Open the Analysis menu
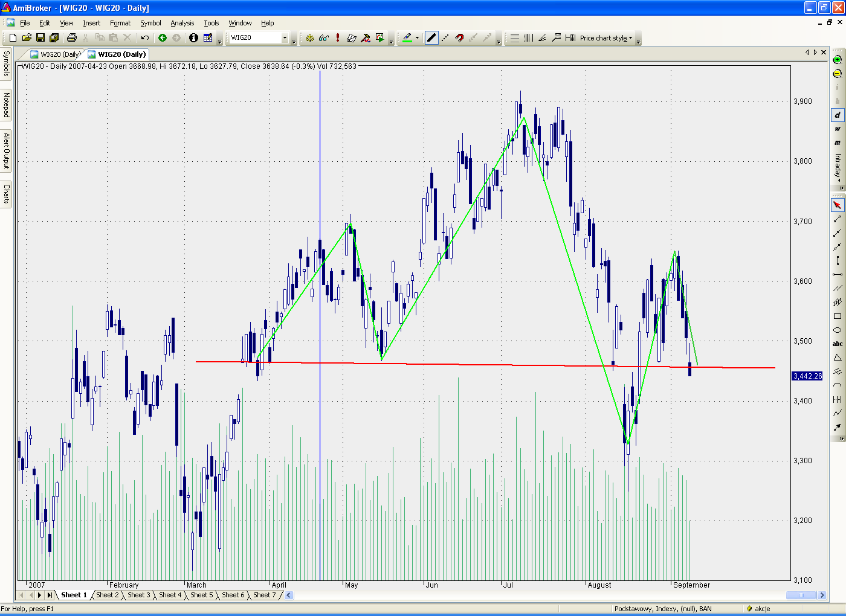The width and height of the screenshot is (846, 616). [x=182, y=23]
